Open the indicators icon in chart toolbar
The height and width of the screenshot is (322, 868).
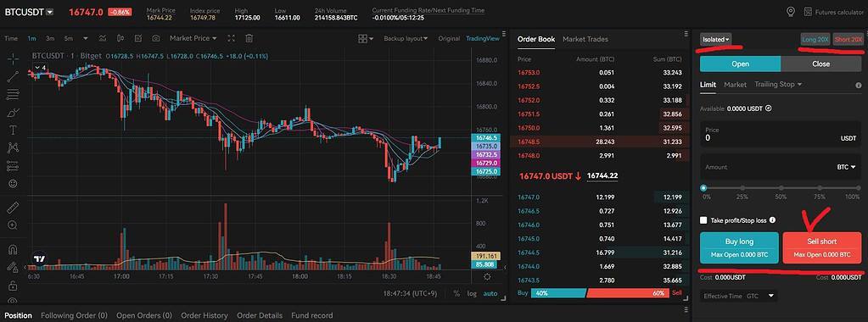coord(103,38)
